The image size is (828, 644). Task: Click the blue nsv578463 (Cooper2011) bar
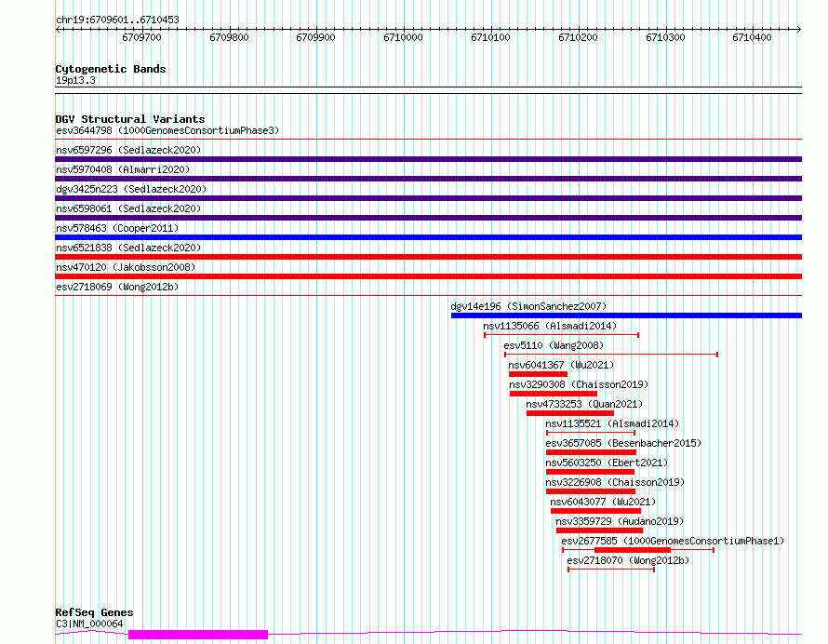428,237
